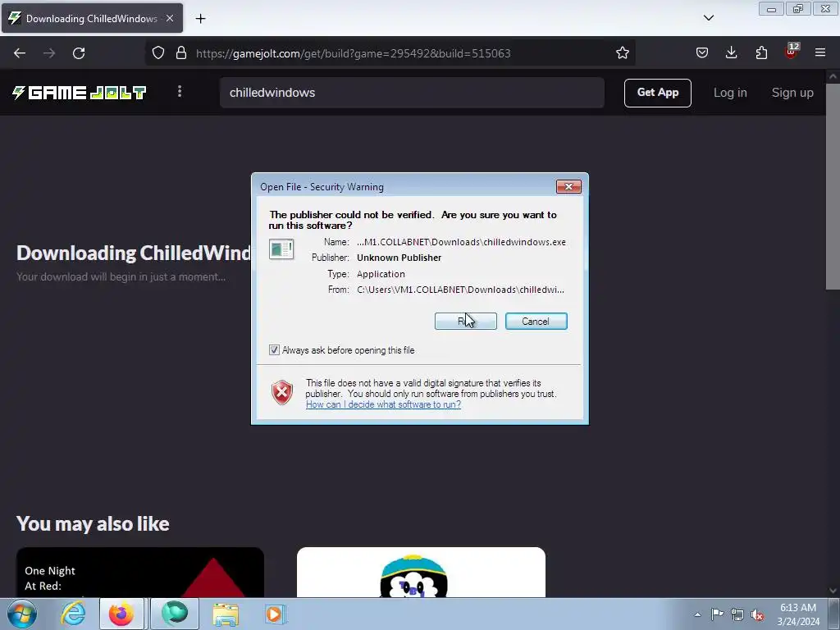Open the extensions puzzle icon
Viewport: 840px width, 630px height.
point(761,53)
